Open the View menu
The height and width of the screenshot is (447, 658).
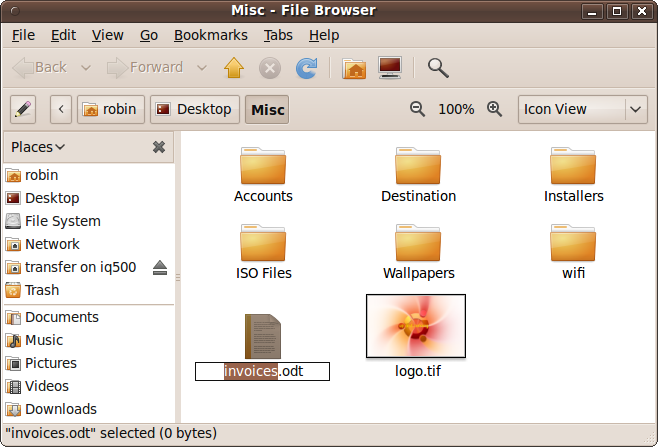tap(108, 35)
